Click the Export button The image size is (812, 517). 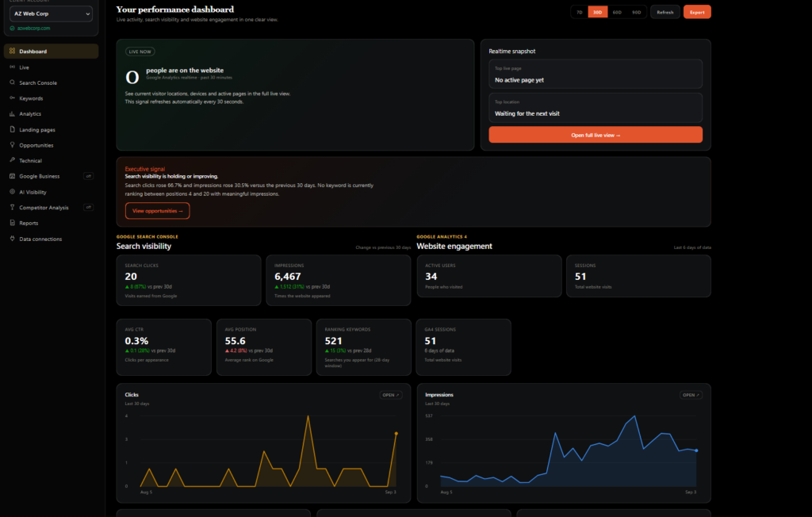[697, 12]
